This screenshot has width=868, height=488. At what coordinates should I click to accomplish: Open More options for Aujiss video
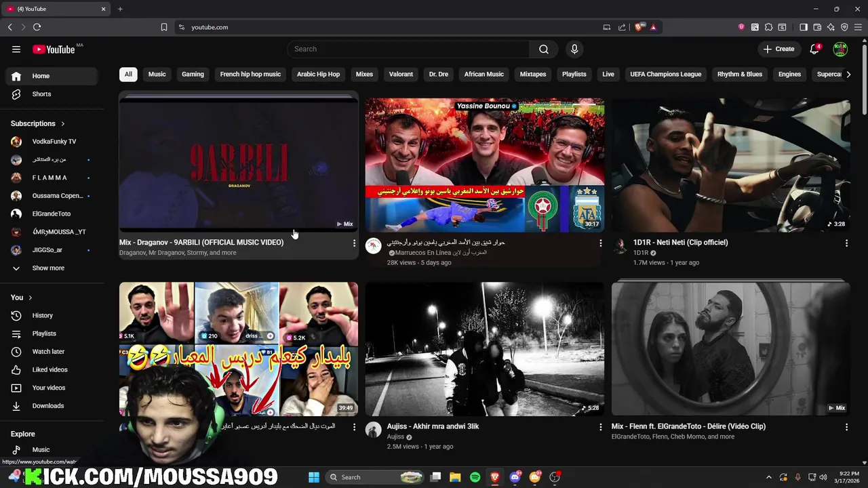pyautogui.click(x=600, y=427)
